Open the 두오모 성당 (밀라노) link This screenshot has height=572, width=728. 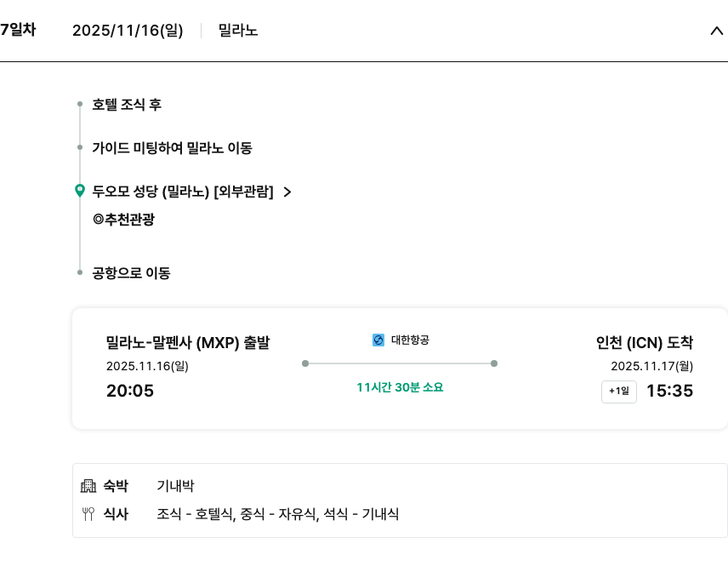click(182, 192)
